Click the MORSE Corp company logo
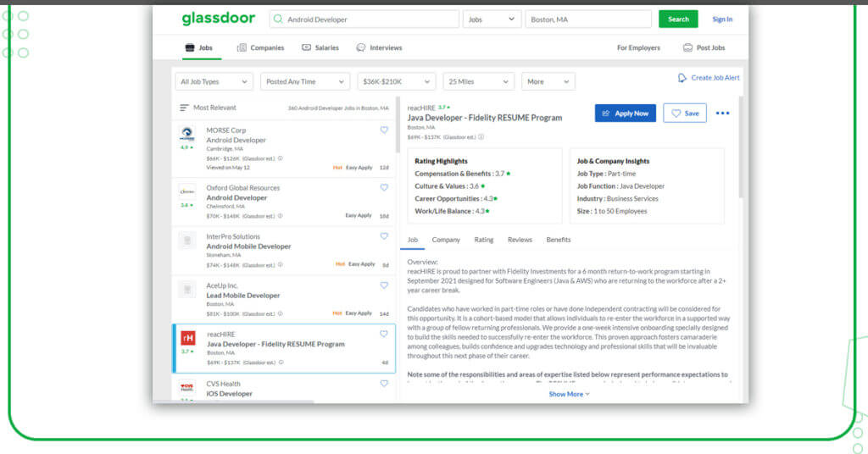The image size is (868, 454). (187, 134)
